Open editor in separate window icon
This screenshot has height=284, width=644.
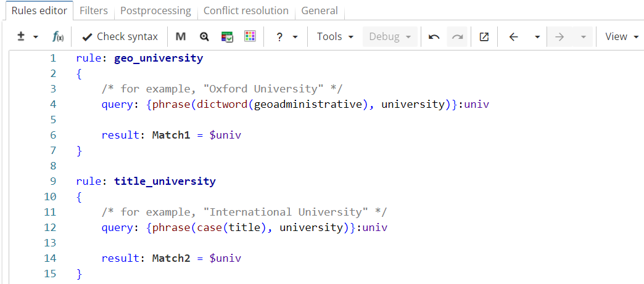click(484, 36)
